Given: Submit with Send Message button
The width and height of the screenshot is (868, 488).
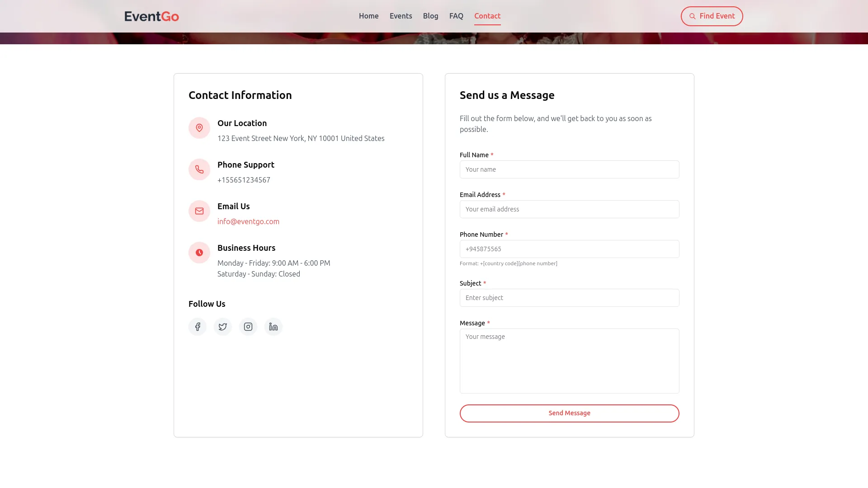Looking at the screenshot, I should (569, 413).
